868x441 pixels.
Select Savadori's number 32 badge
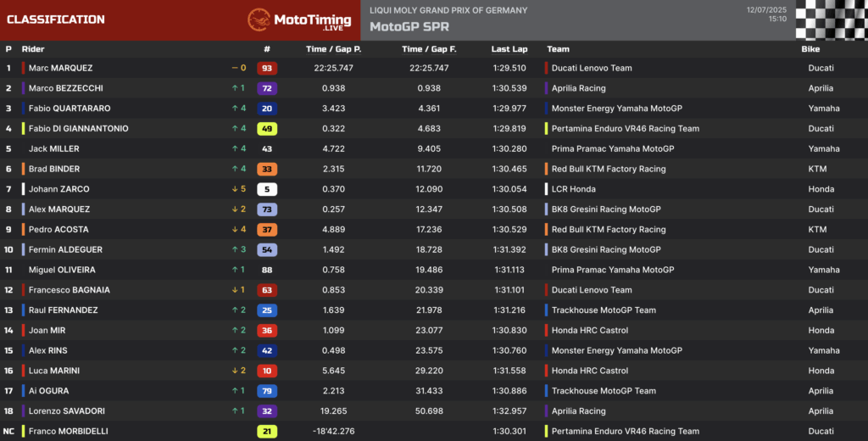pyautogui.click(x=267, y=411)
